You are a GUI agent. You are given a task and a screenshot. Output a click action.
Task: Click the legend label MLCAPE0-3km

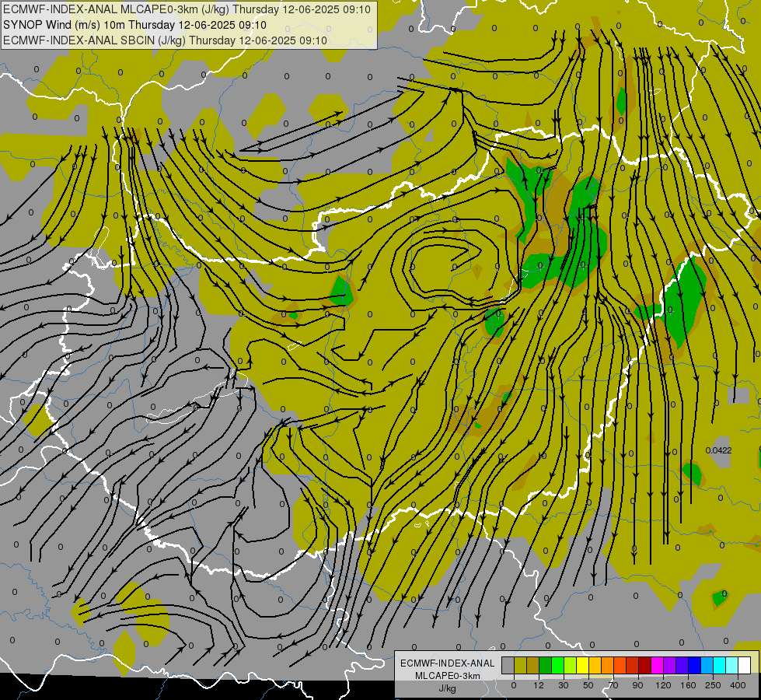coord(447,676)
